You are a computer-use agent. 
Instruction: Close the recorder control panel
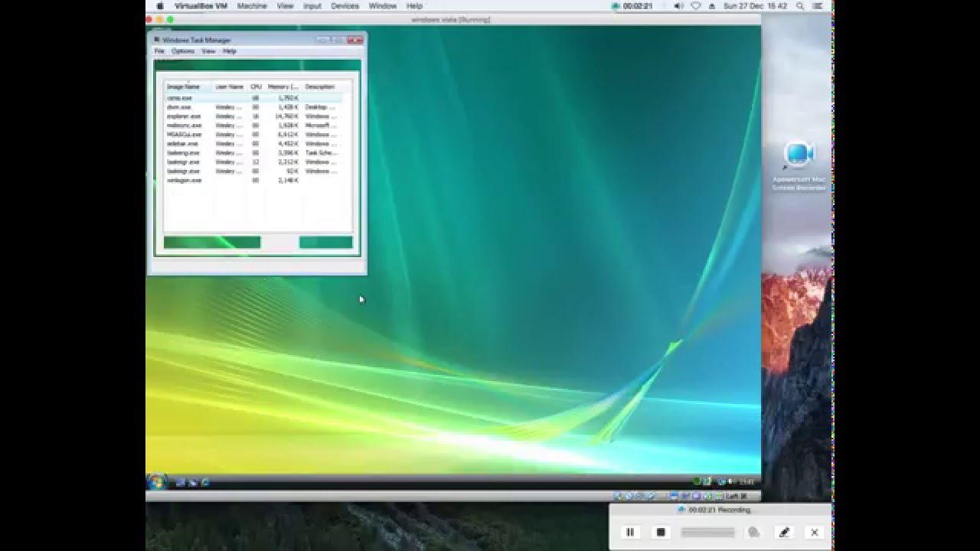(815, 532)
